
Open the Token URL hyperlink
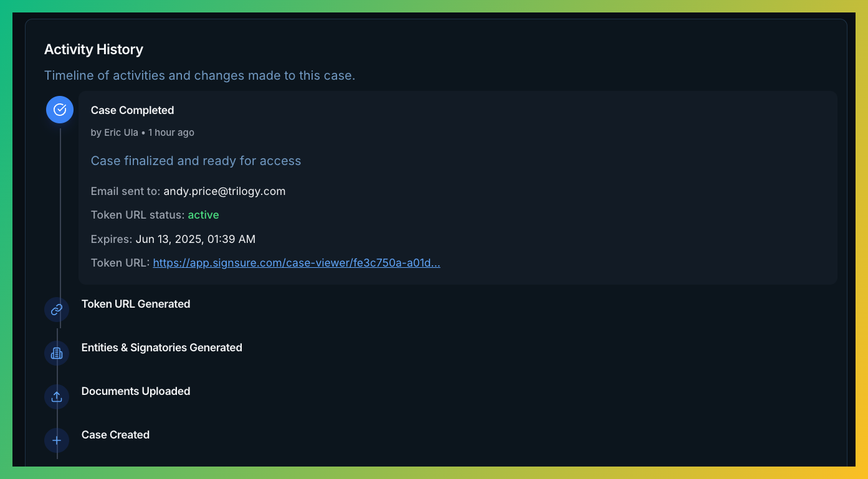(297, 262)
